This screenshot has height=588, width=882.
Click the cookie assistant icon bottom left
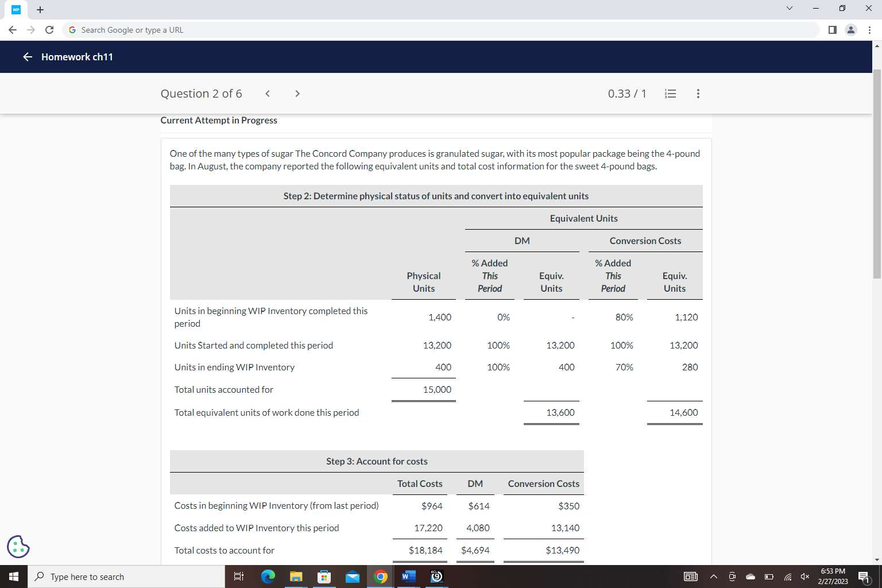tap(18, 547)
